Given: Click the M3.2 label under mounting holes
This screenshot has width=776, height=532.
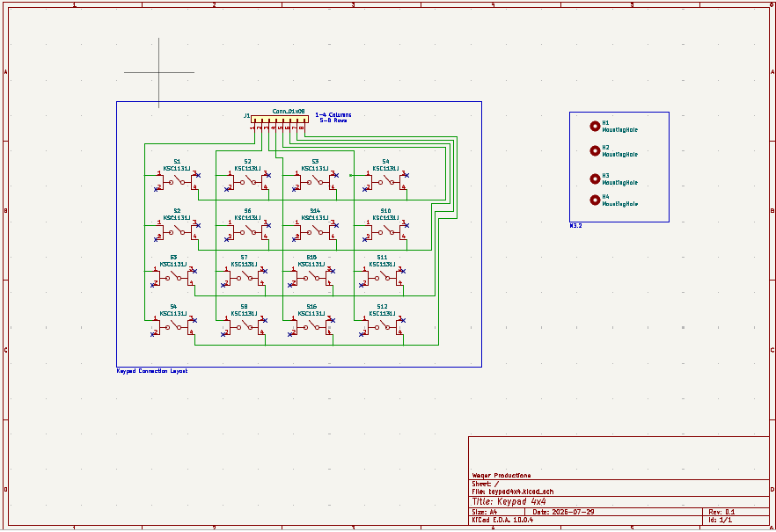Looking at the screenshot, I should [x=575, y=226].
